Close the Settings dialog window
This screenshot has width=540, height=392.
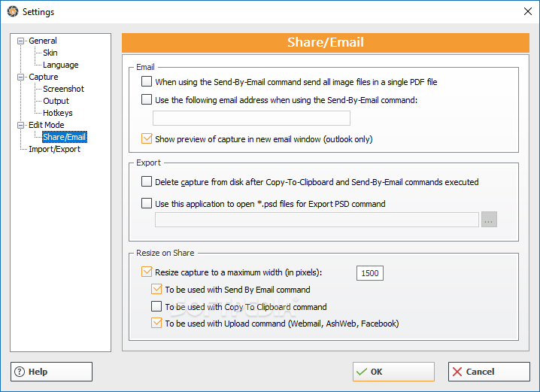pos(528,11)
